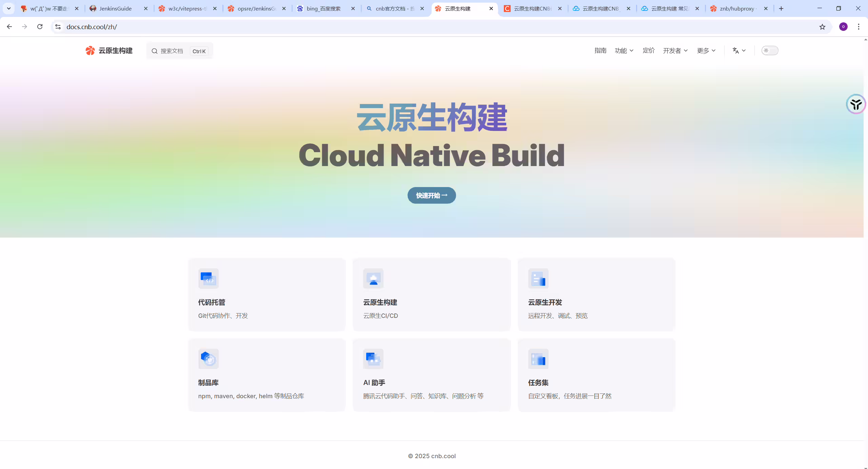The image size is (868, 469).
Task: Click the floating assistant icon at right edge
Action: coord(856,104)
